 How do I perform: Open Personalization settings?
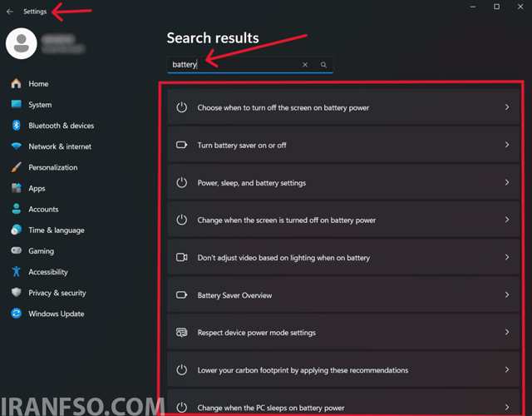tap(53, 167)
